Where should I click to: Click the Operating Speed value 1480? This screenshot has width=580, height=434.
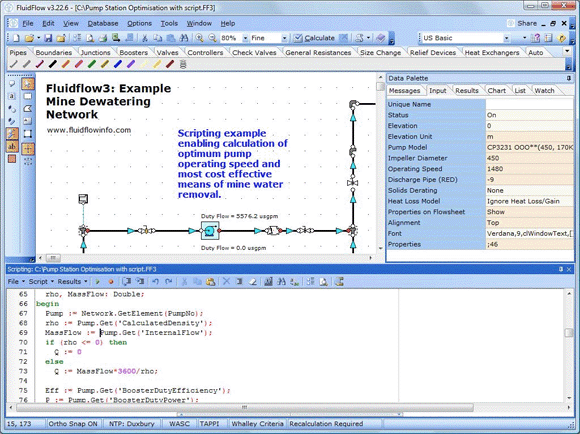tap(529, 169)
